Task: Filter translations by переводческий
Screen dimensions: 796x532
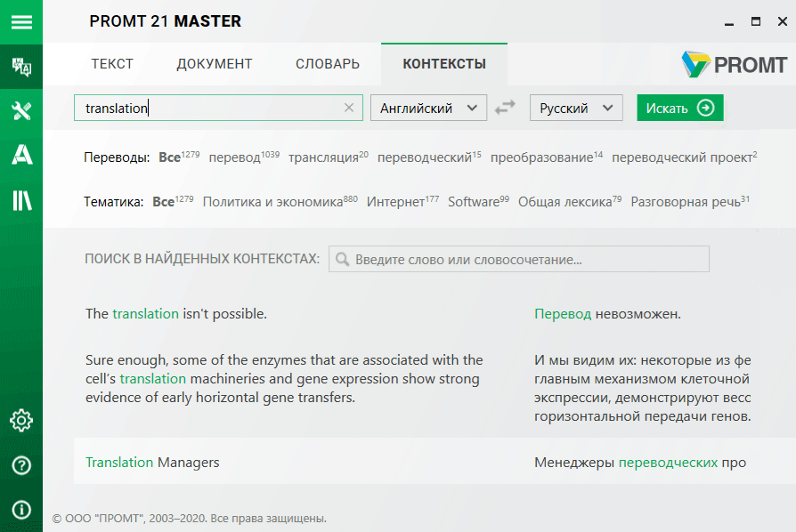Action: (x=429, y=157)
